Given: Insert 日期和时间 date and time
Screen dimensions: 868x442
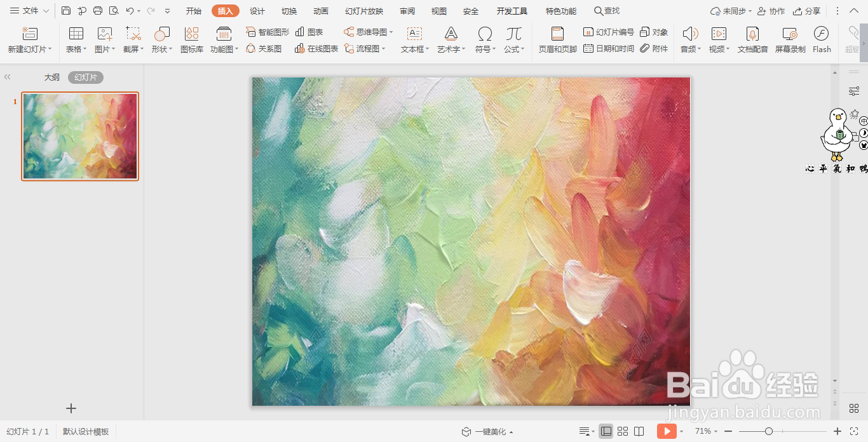Looking at the screenshot, I should 609,48.
